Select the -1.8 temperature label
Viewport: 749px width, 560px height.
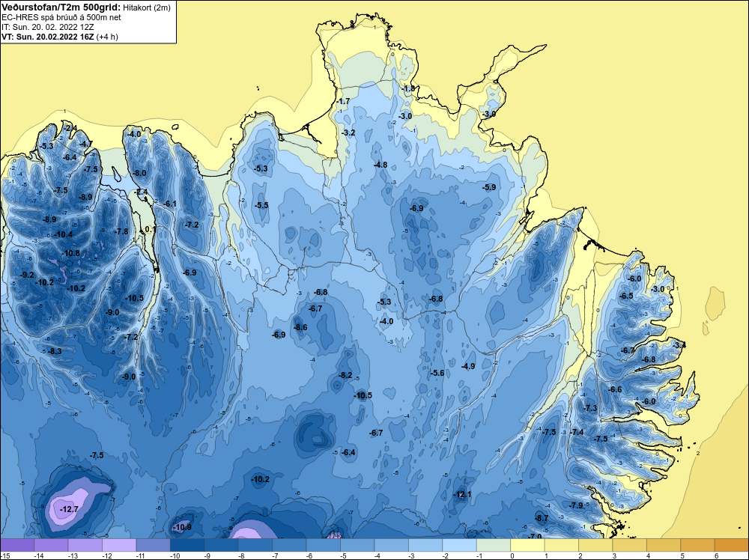pyautogui.click(x=408, y=89)
